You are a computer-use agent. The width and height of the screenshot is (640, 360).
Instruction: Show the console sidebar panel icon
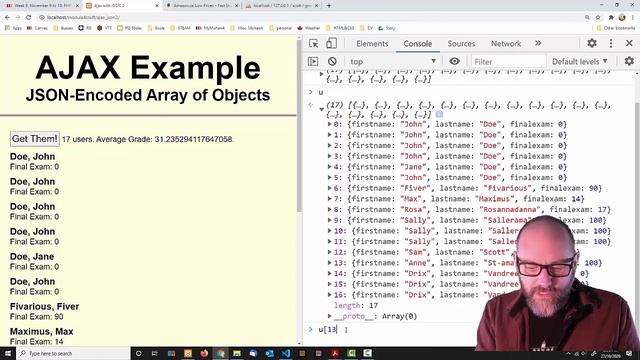tap(313, 61)
